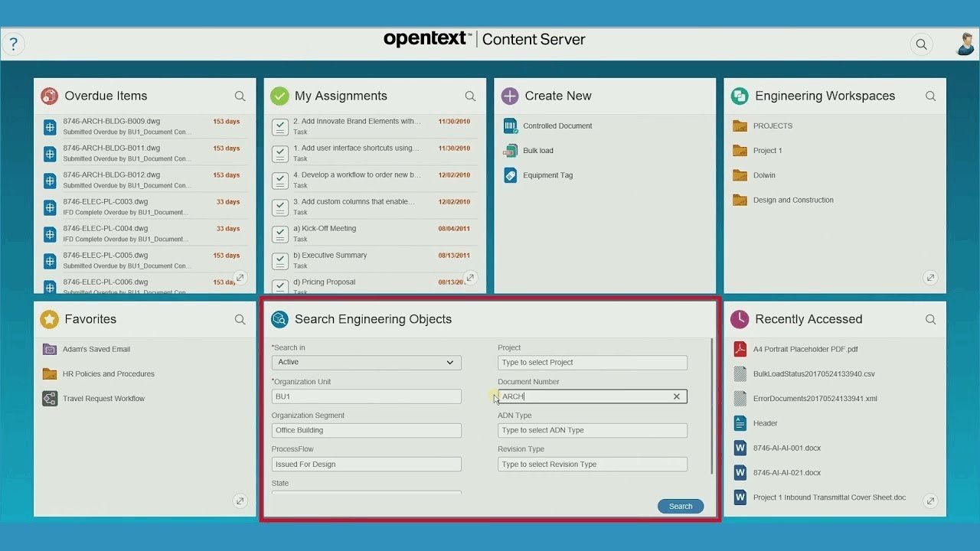Click the Bulk load icon

tap(511, 151)
